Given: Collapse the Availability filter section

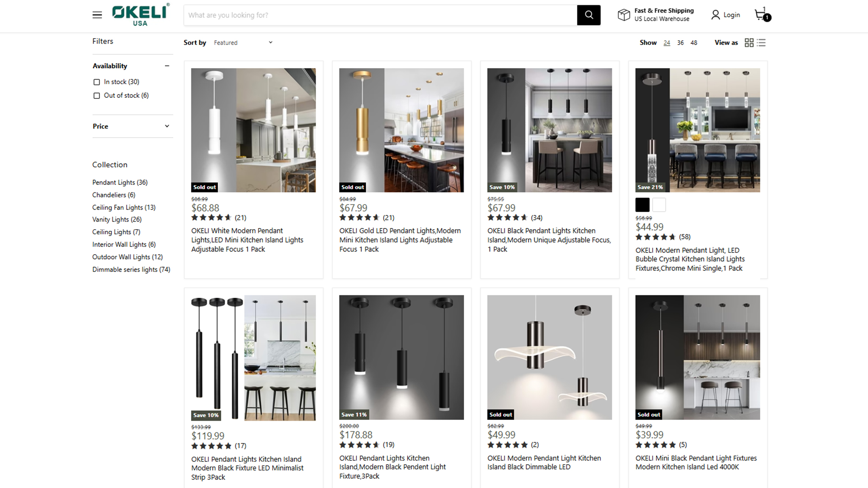Looking at the screenshot, I should coord(167,66).
